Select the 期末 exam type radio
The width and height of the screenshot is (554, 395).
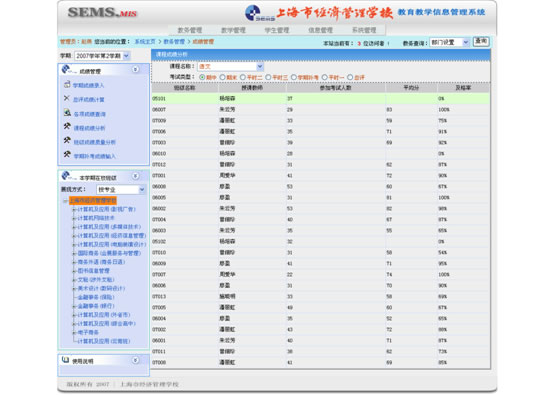[x=223, y=77]
